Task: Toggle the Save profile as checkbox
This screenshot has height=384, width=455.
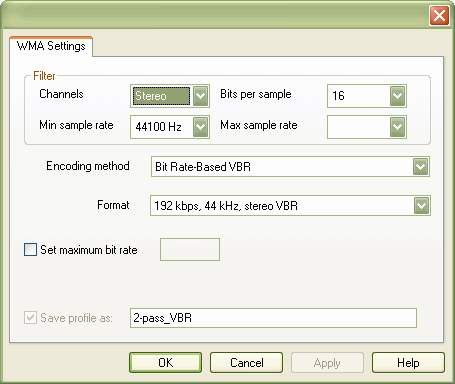Action: 30,318
